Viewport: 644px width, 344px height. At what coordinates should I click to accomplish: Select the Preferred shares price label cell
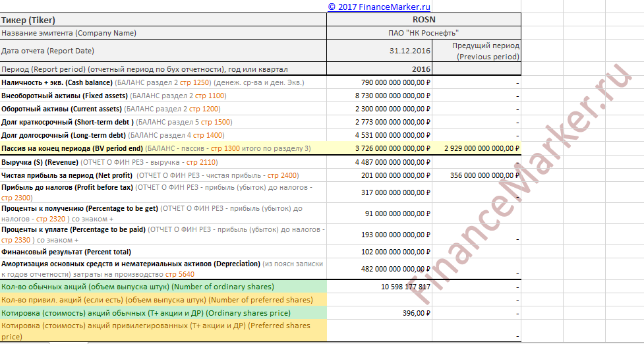(163, 331)
